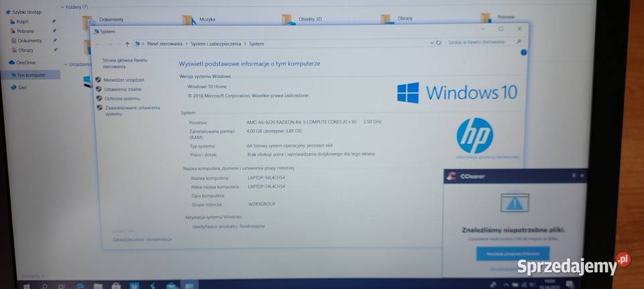Refresh the Control Panel address bar
Screen dimensions: 644x289
click(438, 42)
